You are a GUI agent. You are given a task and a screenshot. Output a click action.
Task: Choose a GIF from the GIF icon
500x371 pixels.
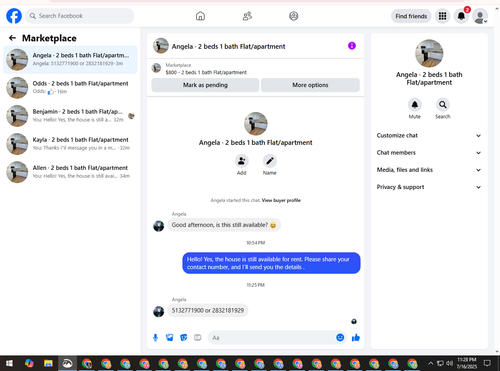198,338
